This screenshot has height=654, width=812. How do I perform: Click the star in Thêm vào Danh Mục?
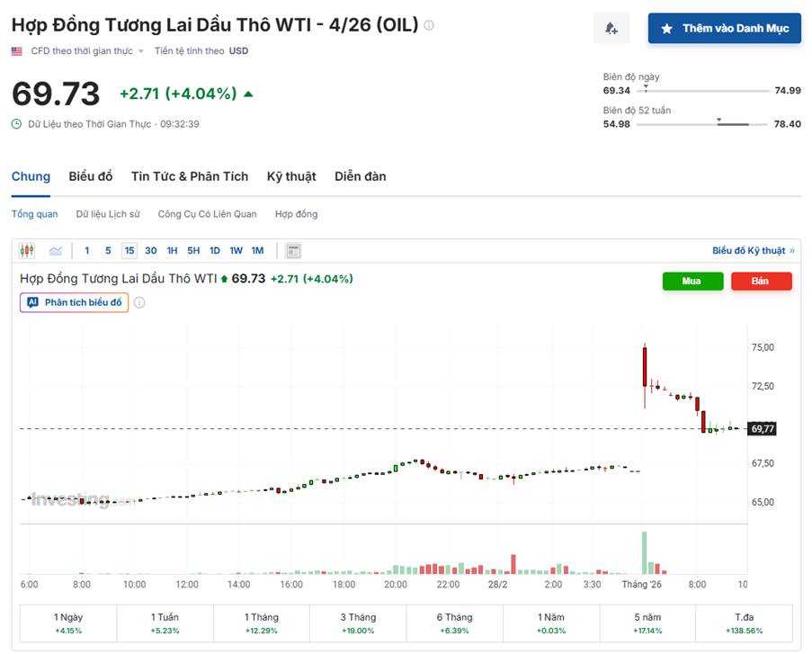(665, 28)
